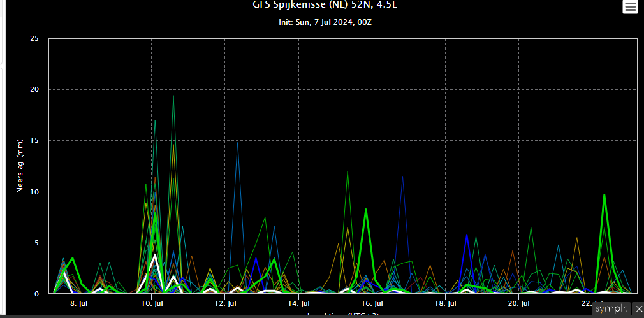Image resolution: width=644 pixels, height=318 pixels.
Task: Click the x-axis label 18. Jul
Action: [x=446, y=304]
